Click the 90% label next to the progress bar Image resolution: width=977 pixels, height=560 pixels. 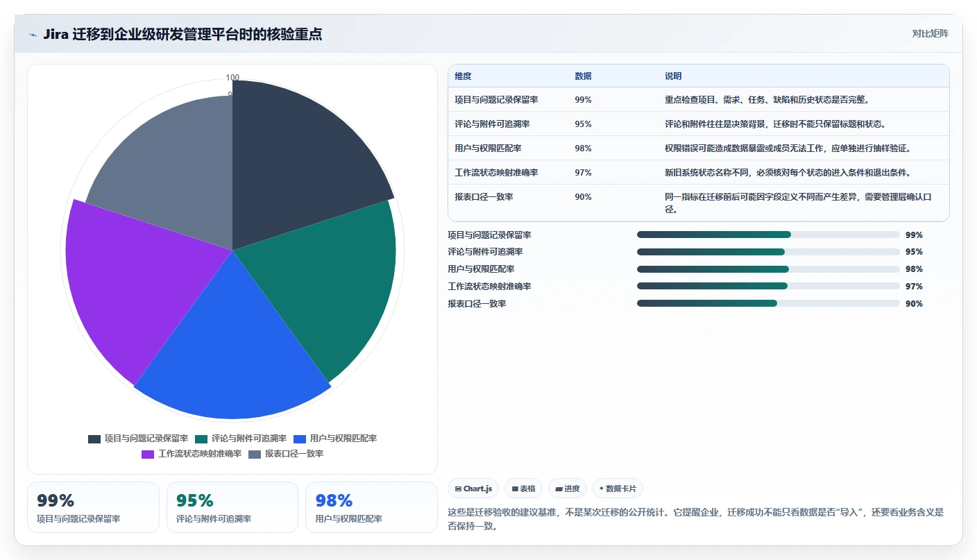tap(914, 304)
